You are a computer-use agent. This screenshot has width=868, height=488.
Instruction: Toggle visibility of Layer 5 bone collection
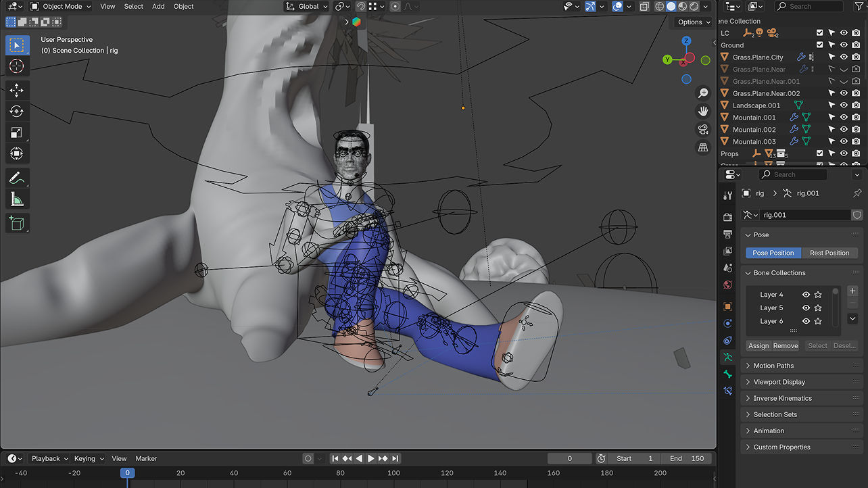click(806, 308)
